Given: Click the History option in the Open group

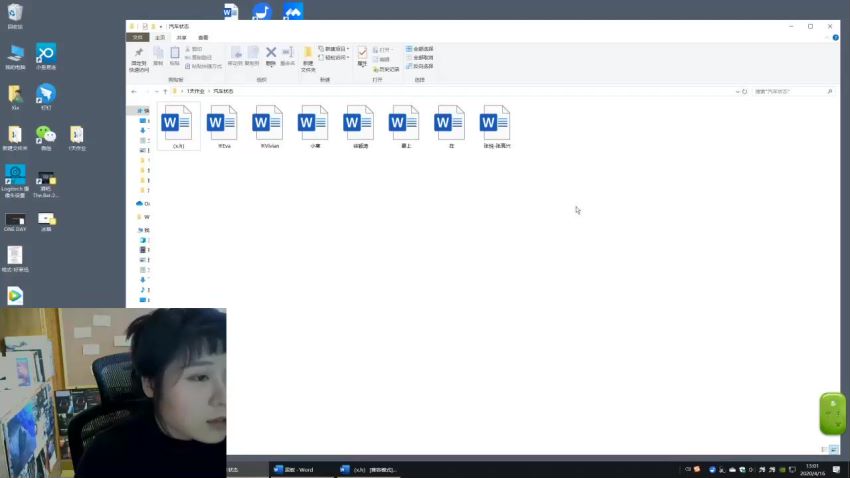Looking at the screenshot, I should pyautogui.click(x=386, y=69).
